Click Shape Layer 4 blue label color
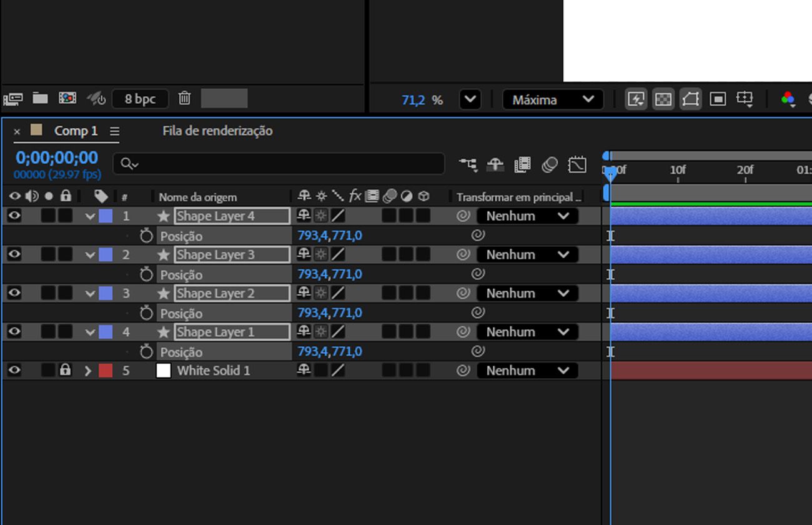The height and width of the screenshot is (525, 812). click(106, 216)
